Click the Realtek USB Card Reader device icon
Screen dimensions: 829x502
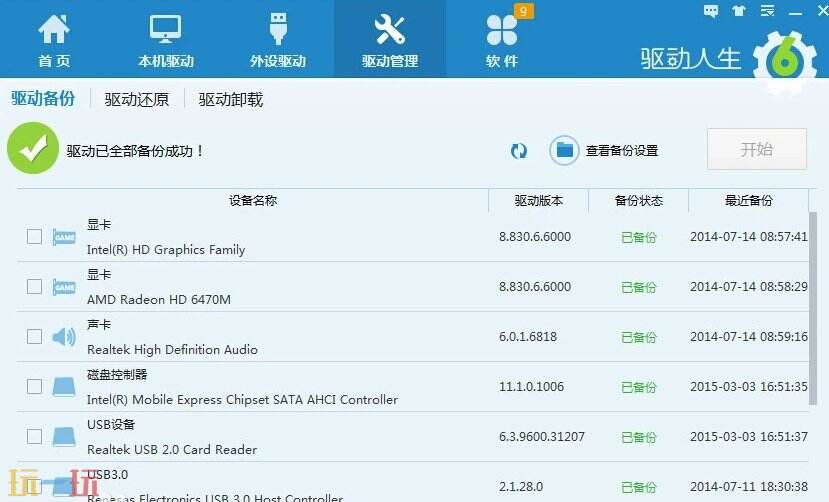click(x=64, y=436)
